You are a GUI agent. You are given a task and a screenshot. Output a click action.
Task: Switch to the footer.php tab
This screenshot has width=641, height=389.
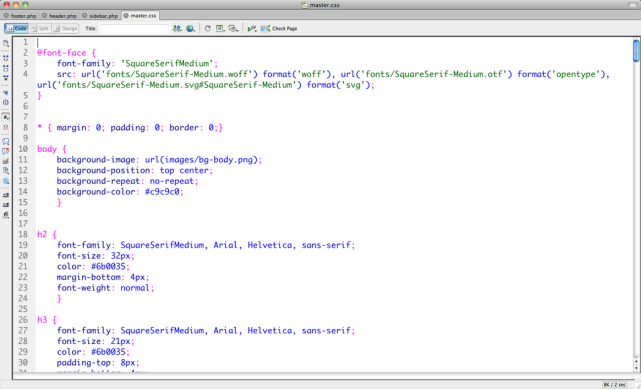(23, 16)
